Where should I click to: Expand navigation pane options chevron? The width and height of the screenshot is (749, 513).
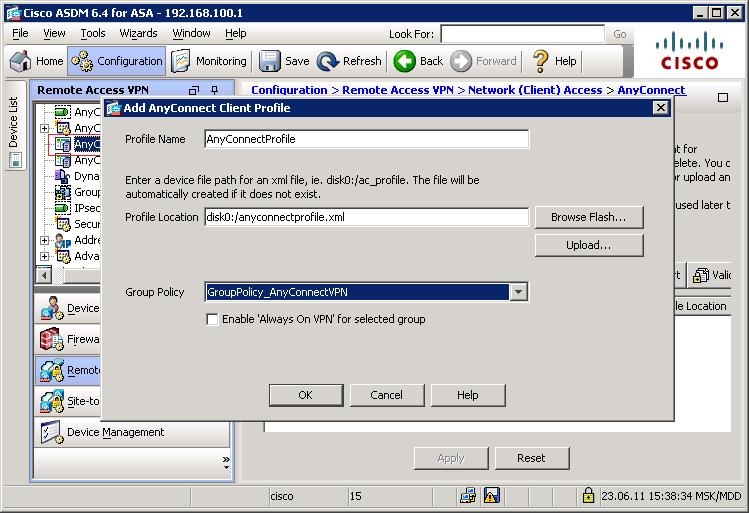click(226, 462)
